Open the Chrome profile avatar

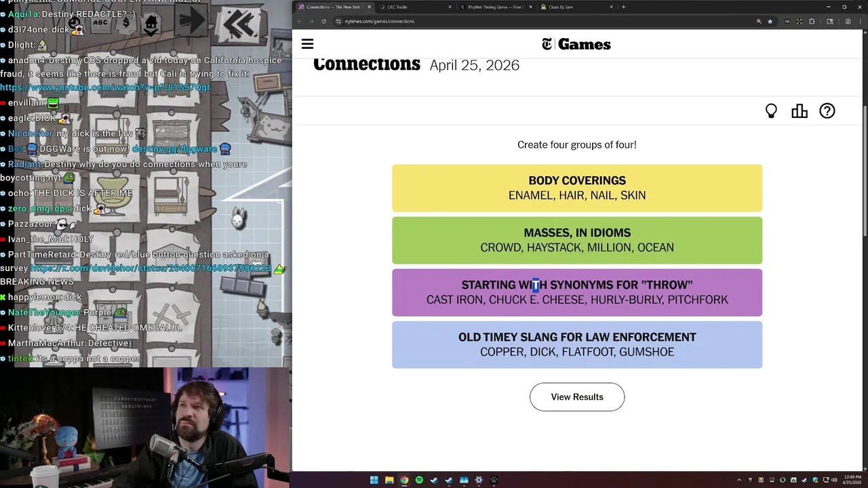click(848, 21)
